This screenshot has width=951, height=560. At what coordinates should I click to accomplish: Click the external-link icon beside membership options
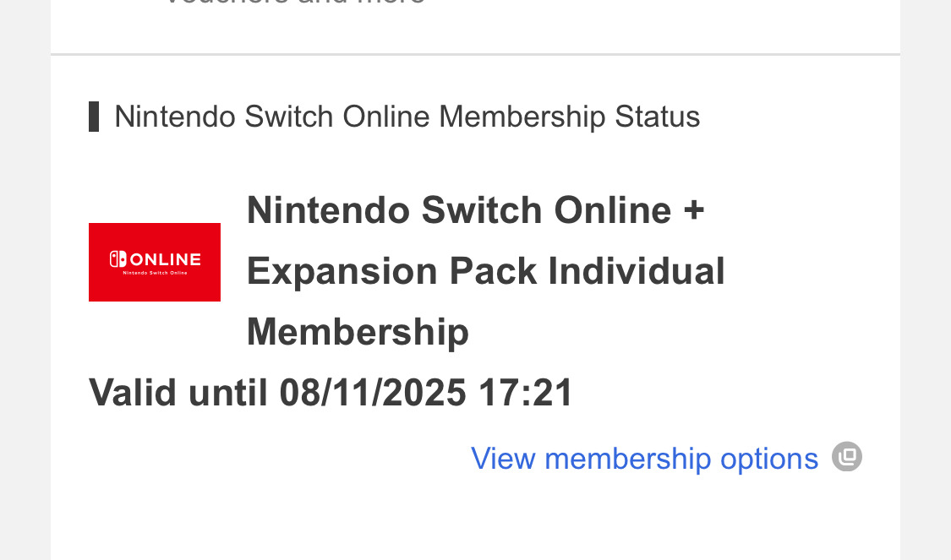click(x=846, y=457)
